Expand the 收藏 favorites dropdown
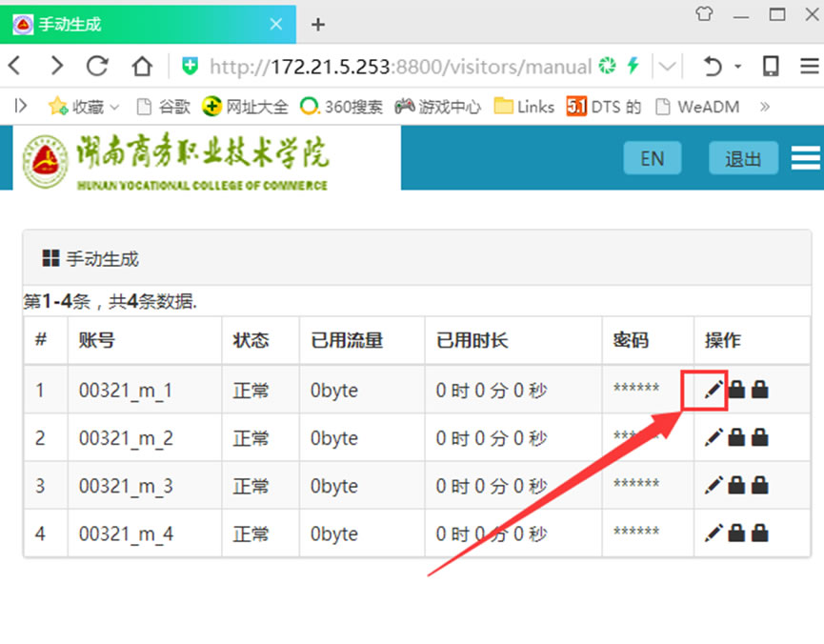824x644 pixels. pyautogui.click(x=115, y=107)
